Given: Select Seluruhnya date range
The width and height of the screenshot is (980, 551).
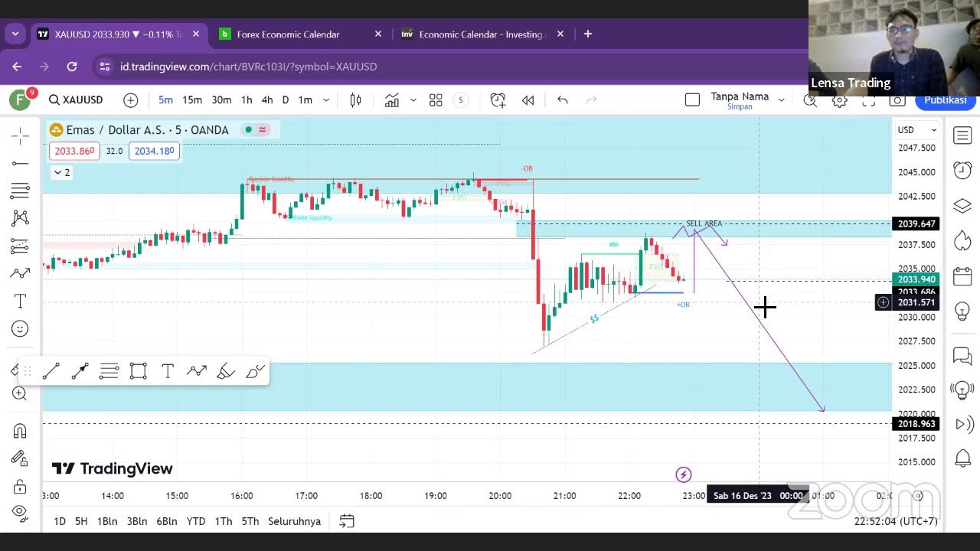Looking at the screenshot, I should [x=294, y=521].
